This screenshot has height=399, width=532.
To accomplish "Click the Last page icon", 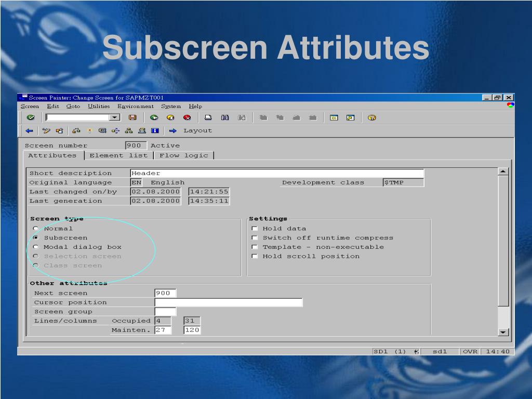I will click(x=313, y=117).
